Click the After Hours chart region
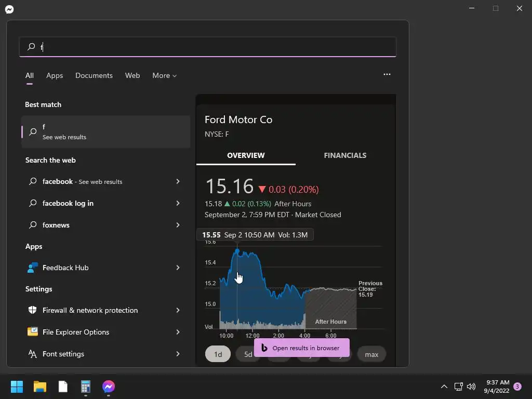The image size is (532, 399). tap(331, 308)
